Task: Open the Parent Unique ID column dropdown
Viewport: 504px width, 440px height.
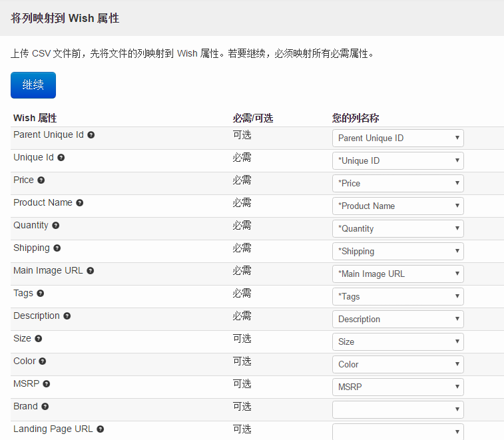Action: click(x=397, y=138)
